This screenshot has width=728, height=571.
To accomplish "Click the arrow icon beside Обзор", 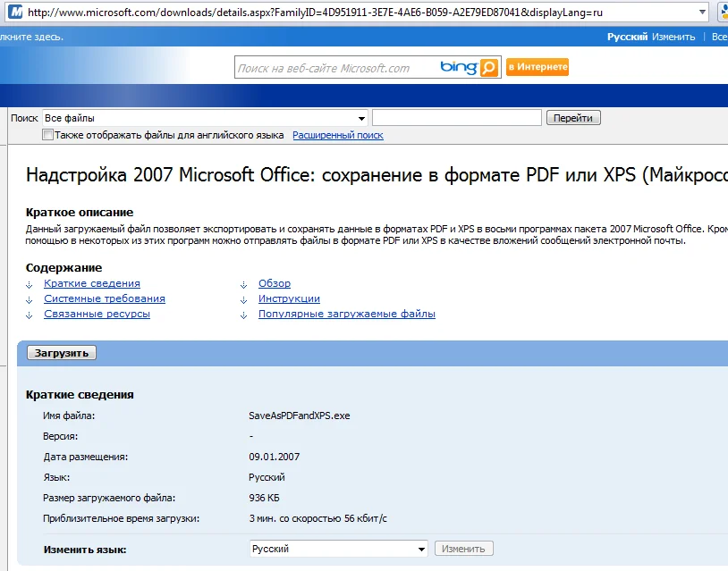I will [244, 285].
